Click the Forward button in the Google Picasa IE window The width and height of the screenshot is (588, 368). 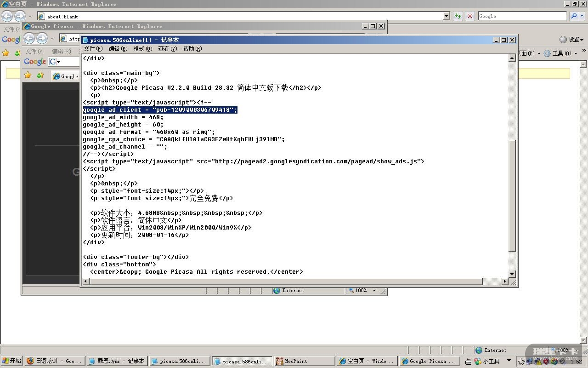pyautogui.click(x=42, y=38)
